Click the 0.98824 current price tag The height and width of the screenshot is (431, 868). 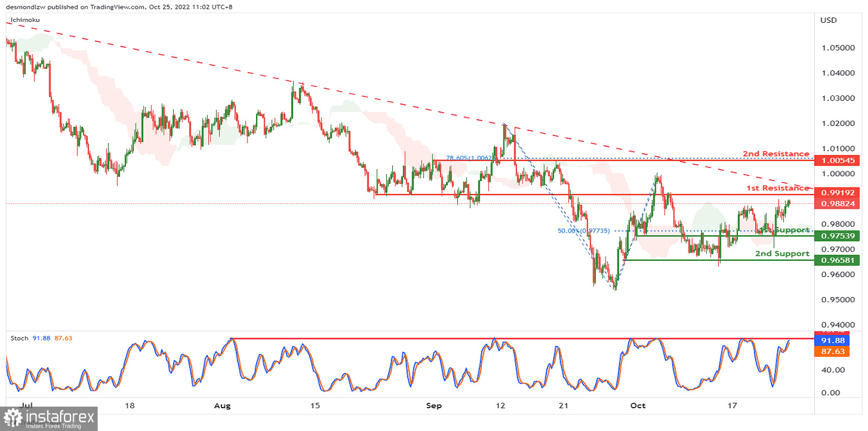tap(837, 204)
